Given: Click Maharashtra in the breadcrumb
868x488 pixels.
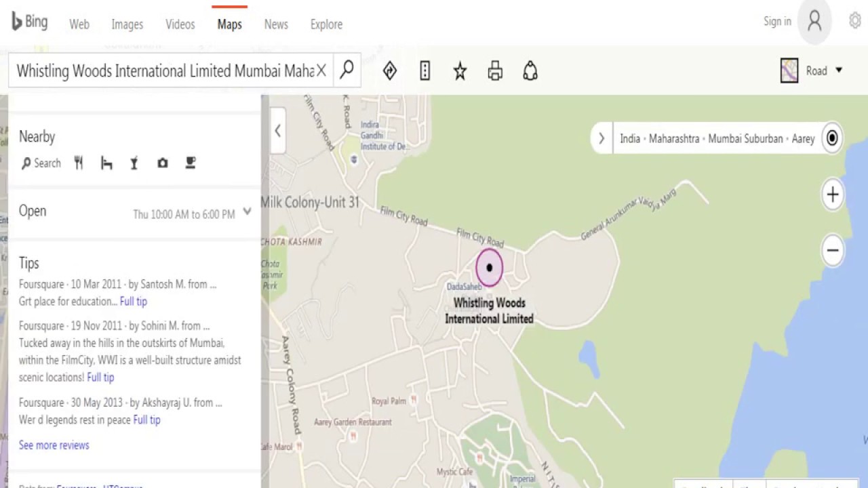Looking at the screenshot, I should pyautogui.click(x=674, y=138).
